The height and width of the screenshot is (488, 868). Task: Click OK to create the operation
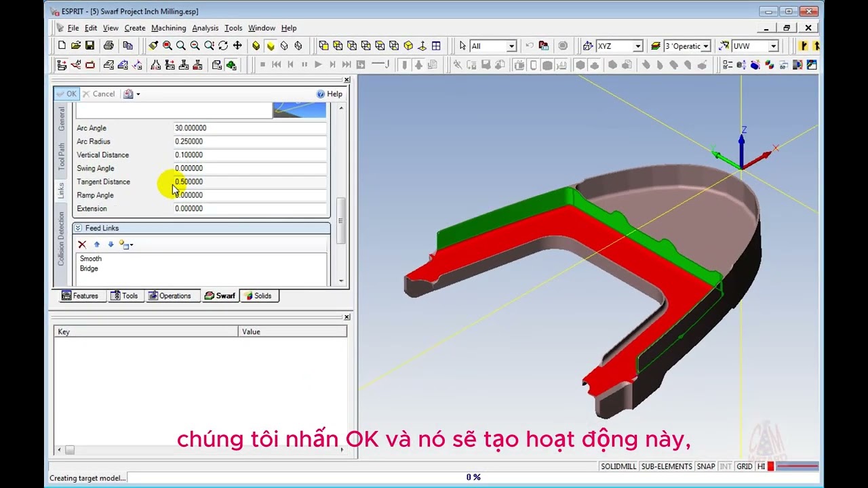click(x=66, y=94)
